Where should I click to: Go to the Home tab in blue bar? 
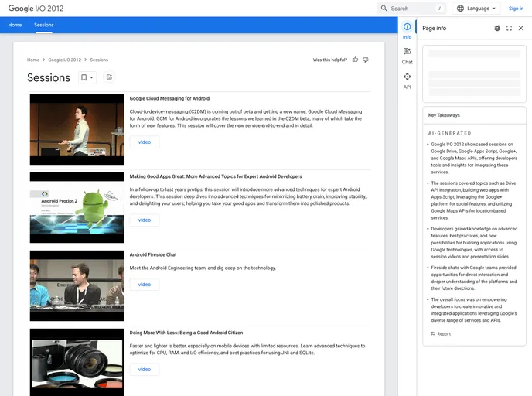[15, 25]
